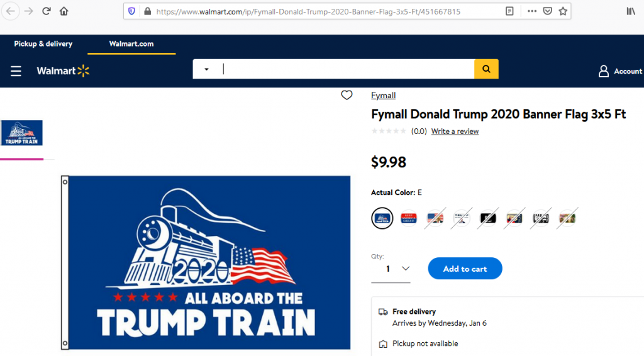The width and height of the screenshot is (644, 356).
Task: Choose the crossed-out American flag variant
Action: (435, 218)
